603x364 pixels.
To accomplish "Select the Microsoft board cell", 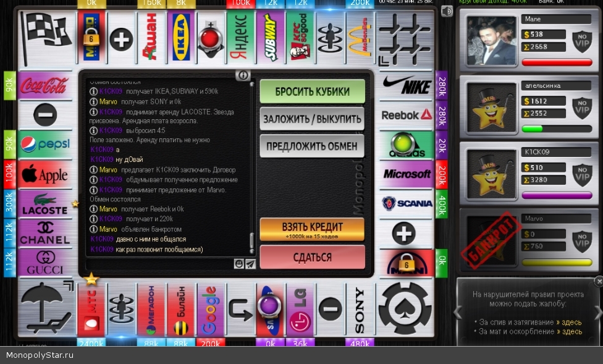I will 406,174.
